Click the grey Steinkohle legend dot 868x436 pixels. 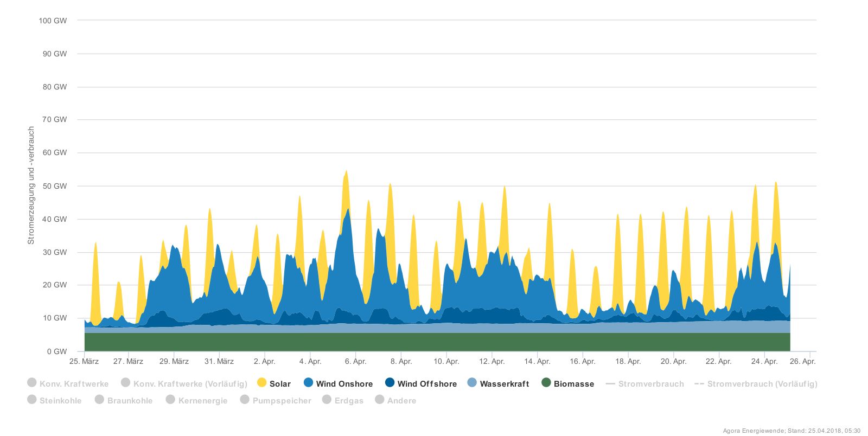[32, 400]
